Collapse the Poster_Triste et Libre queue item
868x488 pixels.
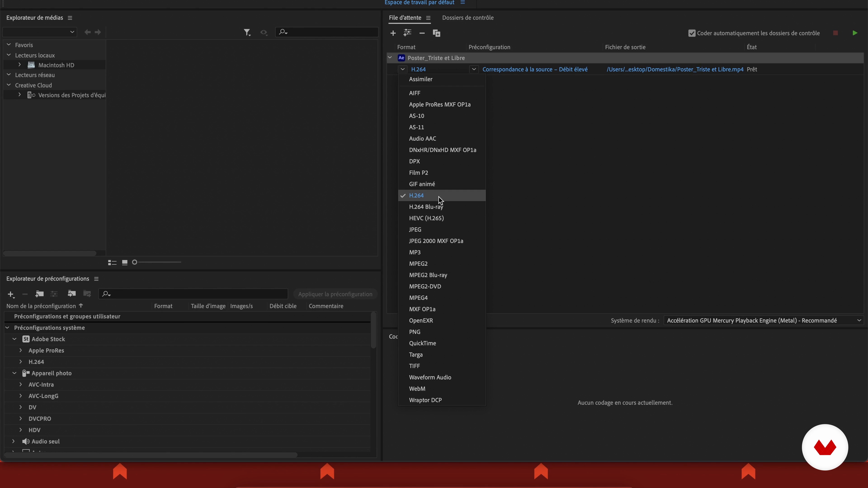click(390, 58)
